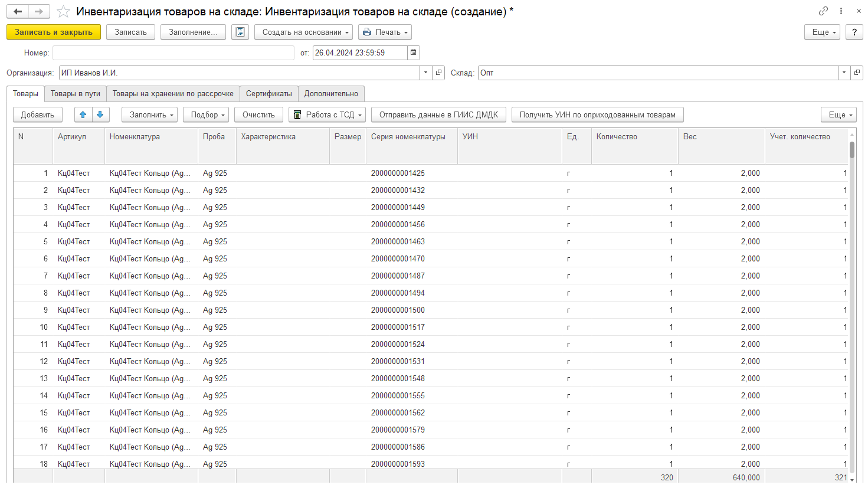Screen dimensions: 868x488
Task: Click Добавить to add a row
Action: pos(38,114)
